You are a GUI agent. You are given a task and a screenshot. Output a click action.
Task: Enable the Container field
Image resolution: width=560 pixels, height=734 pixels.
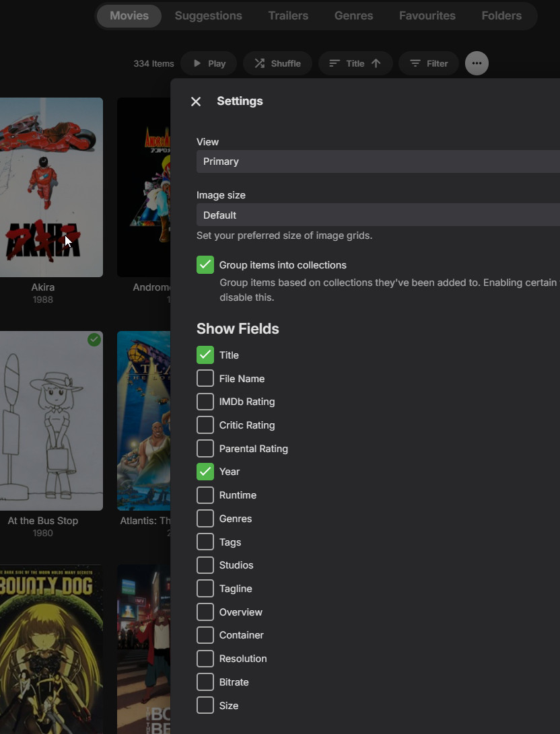(x=205, y=635)
